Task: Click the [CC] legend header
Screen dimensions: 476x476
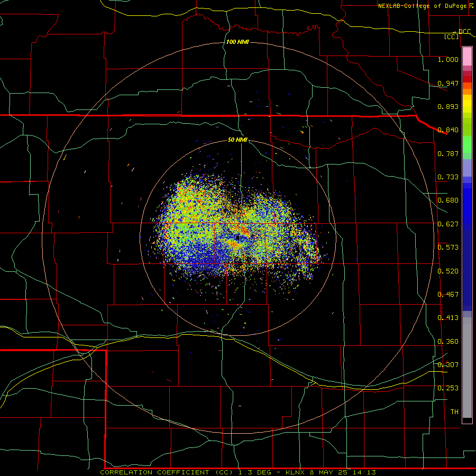Action: (x=452, y=37)
